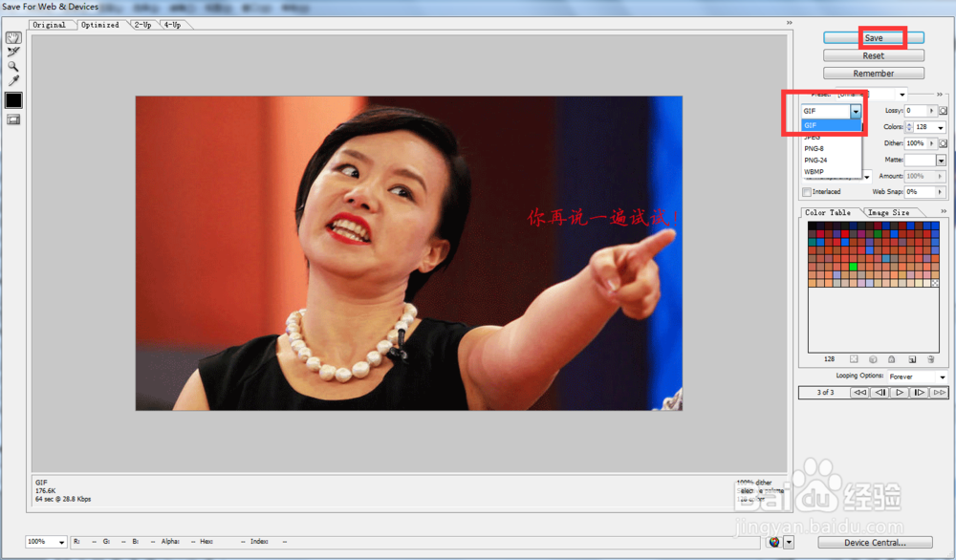This screenshot has height=560, width=956.
Task: Choose the highlighted GIF list entry
Action: coord(831,125)
